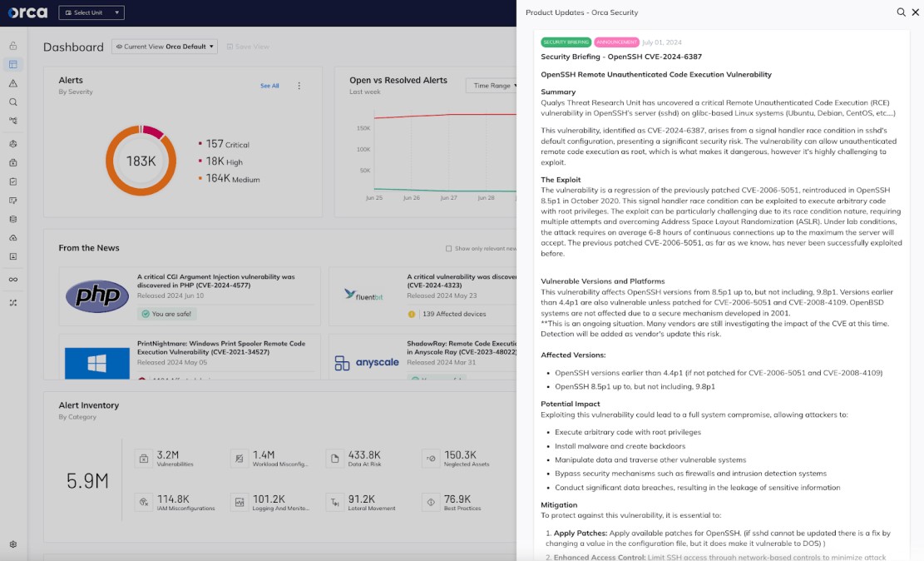Screen dimensions: 924x561
Task: Click the SECURITY BRIEFING green tag
Action: [566, 42]
